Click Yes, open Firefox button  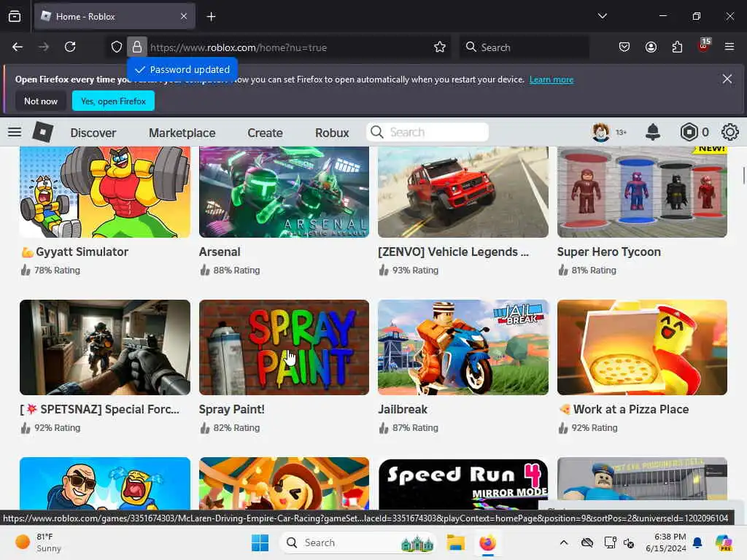pos(113,101)
